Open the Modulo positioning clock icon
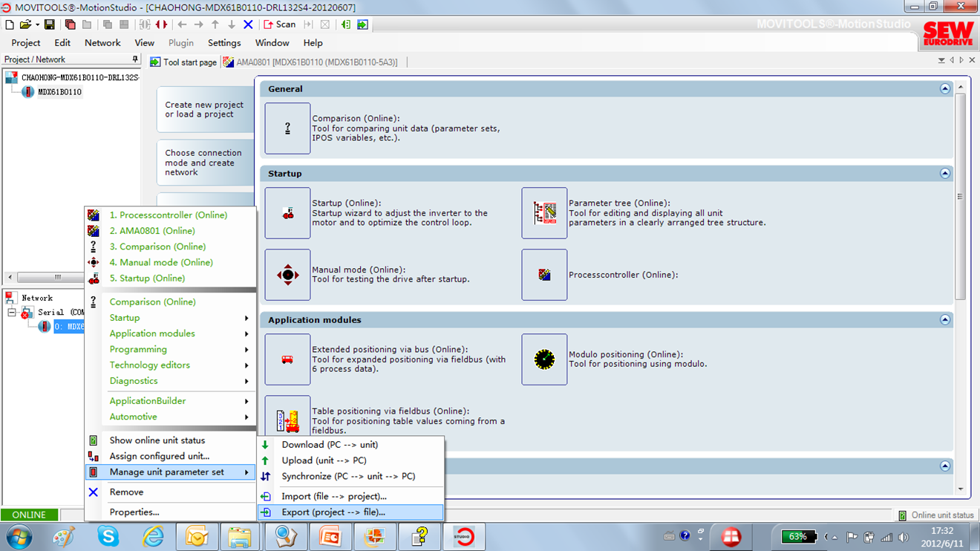 click(x=544, y=359)
